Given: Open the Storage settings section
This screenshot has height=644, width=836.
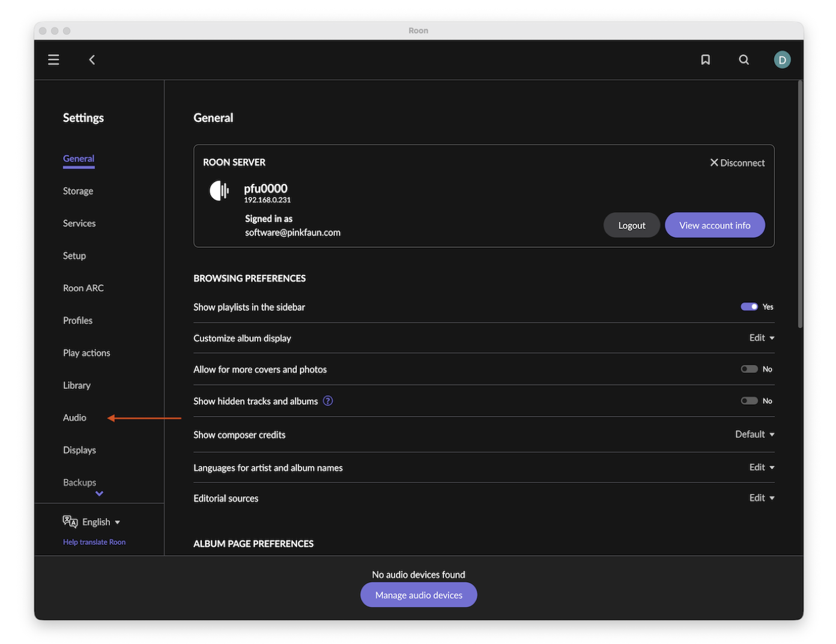Looking at the screenshot, I should [x=78, y=191].
